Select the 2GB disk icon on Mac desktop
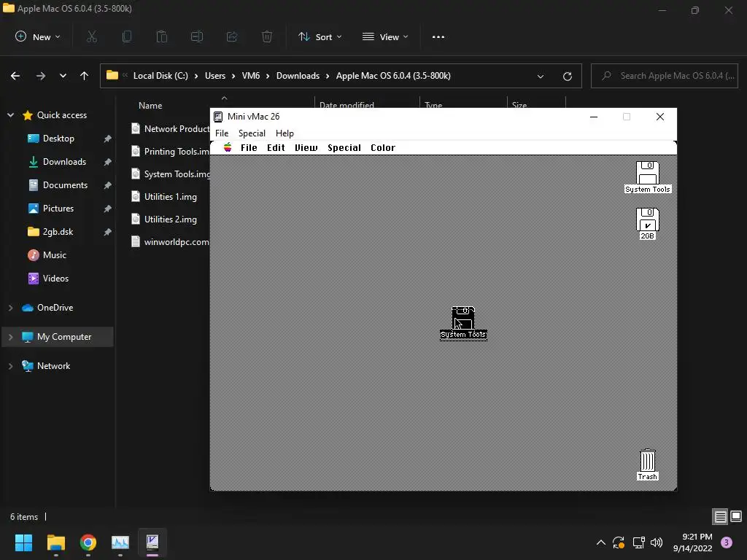The height and width of the screenshot is (560, 747). [648, 223]
